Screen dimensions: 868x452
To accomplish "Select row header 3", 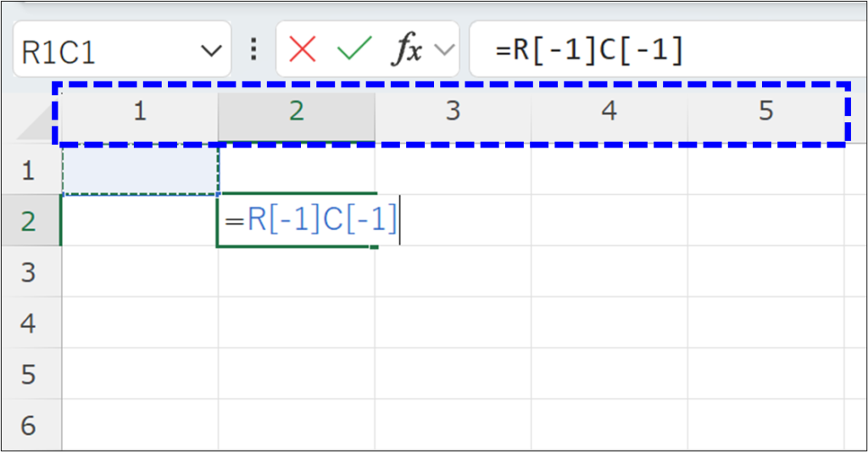I will [28, 272].
